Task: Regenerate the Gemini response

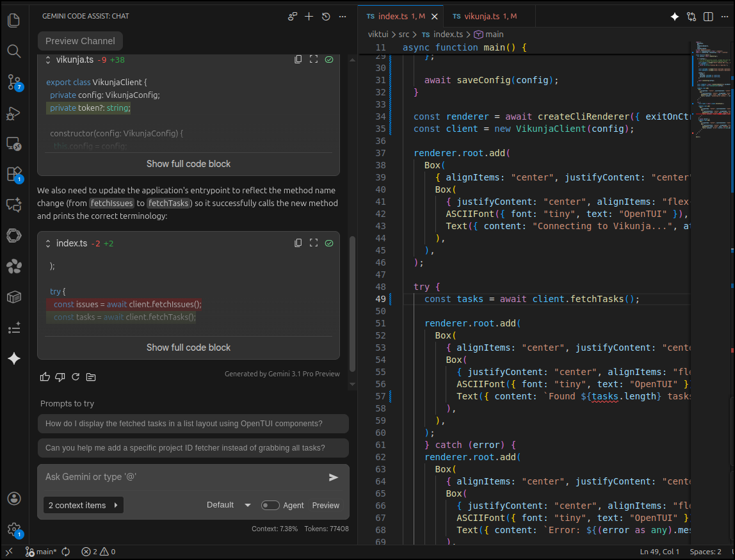Action: pyautogui.click(x=76, y=377)
